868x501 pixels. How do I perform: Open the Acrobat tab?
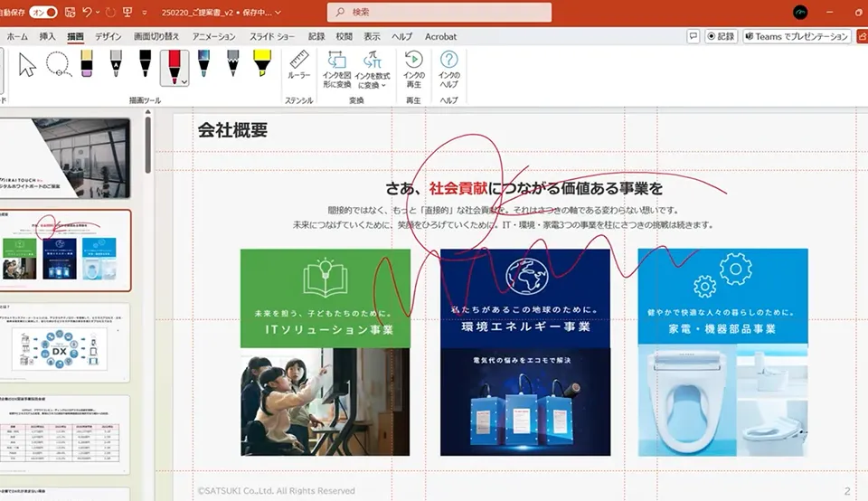(x=440, y=36)
